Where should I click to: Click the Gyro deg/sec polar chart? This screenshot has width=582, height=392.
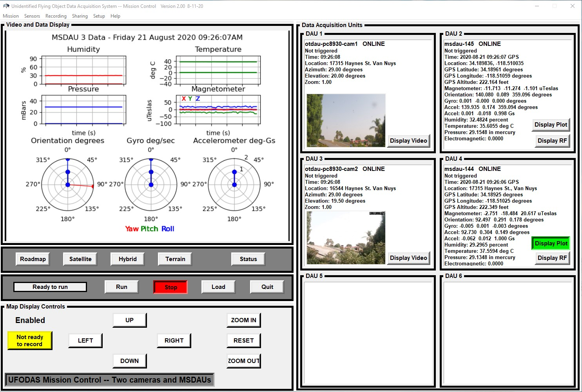point(151,184)
